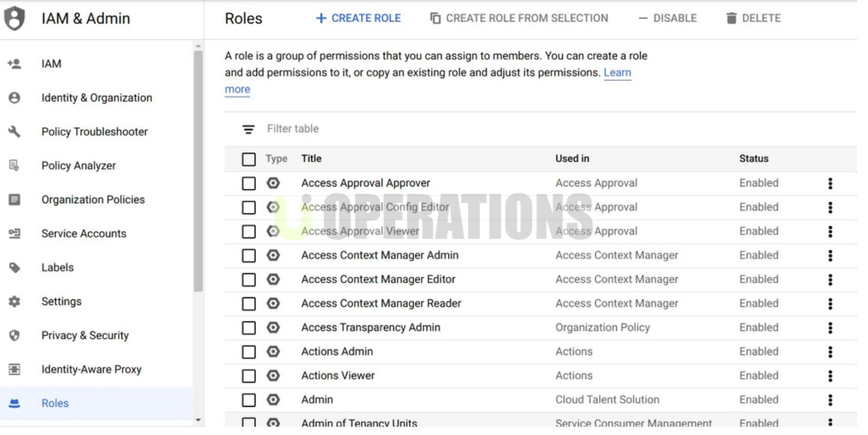Screen dimensions: 868x435
Task: Check the Access Approval Approver row checkbox
Action: tap(248, 183)
